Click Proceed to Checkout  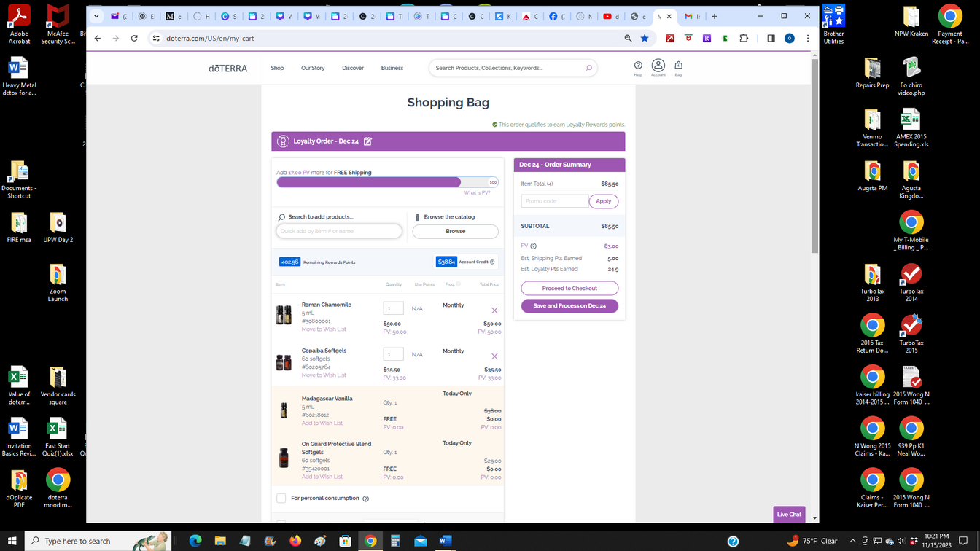[x=569, y=289]
